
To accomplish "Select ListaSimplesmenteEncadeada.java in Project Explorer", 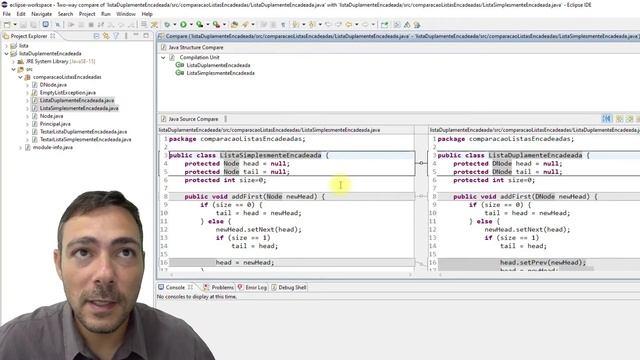I will (79, 108).
